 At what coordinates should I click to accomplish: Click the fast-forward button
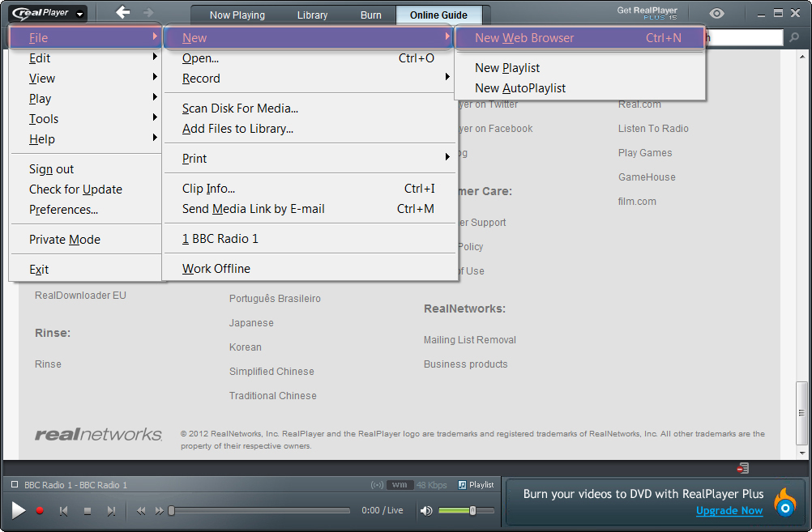point(159,511)
